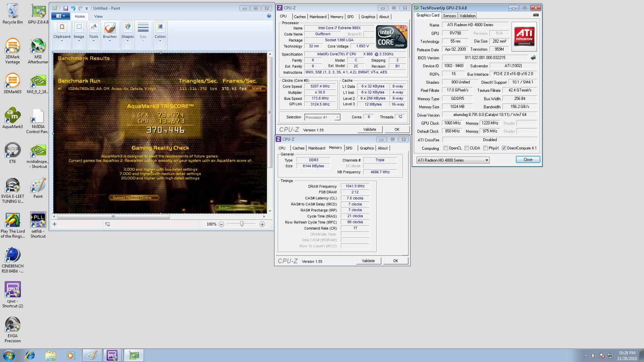Viewport: 644px width, 362px height.
Task: Click the Undo arrow in Paint
Action: 73,8
